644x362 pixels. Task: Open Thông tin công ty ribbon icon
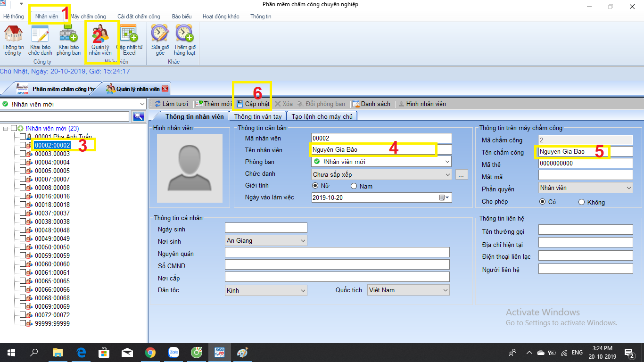pos(13,34)
